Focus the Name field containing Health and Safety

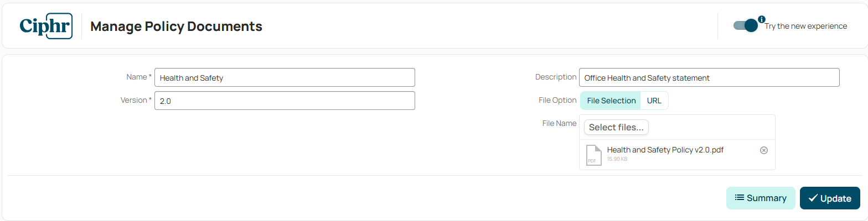285,77
